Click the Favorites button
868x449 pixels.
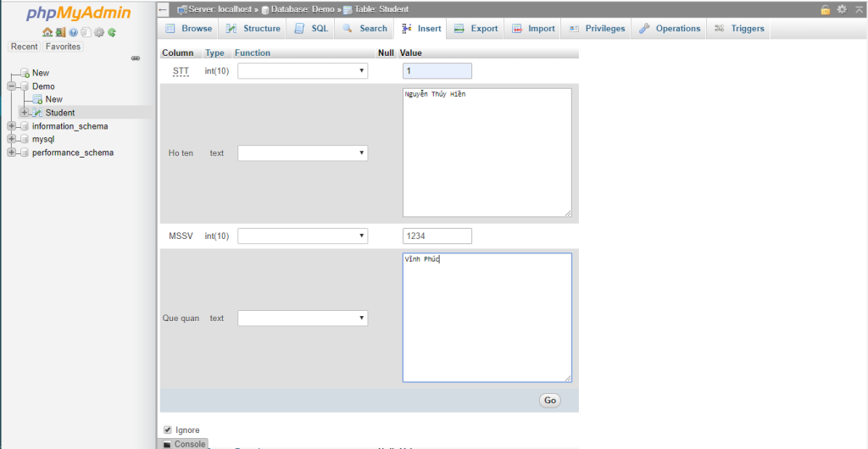[x=63, y=47]
